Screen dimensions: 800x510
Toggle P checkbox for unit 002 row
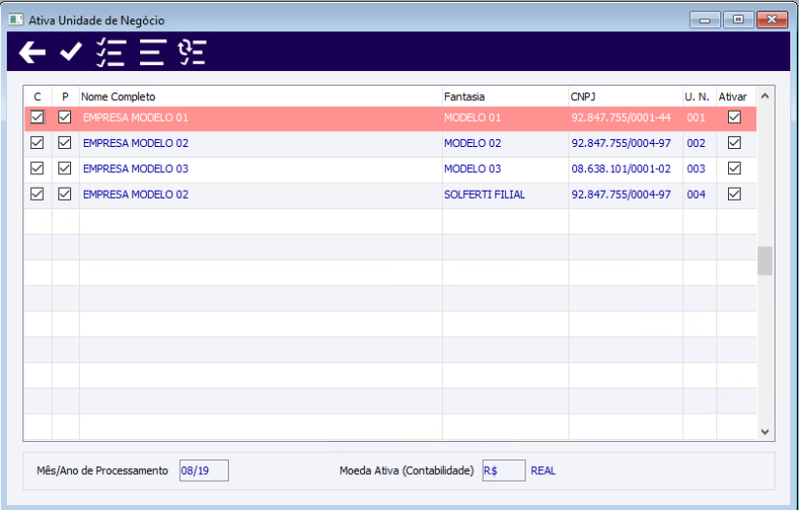[64, 143]
